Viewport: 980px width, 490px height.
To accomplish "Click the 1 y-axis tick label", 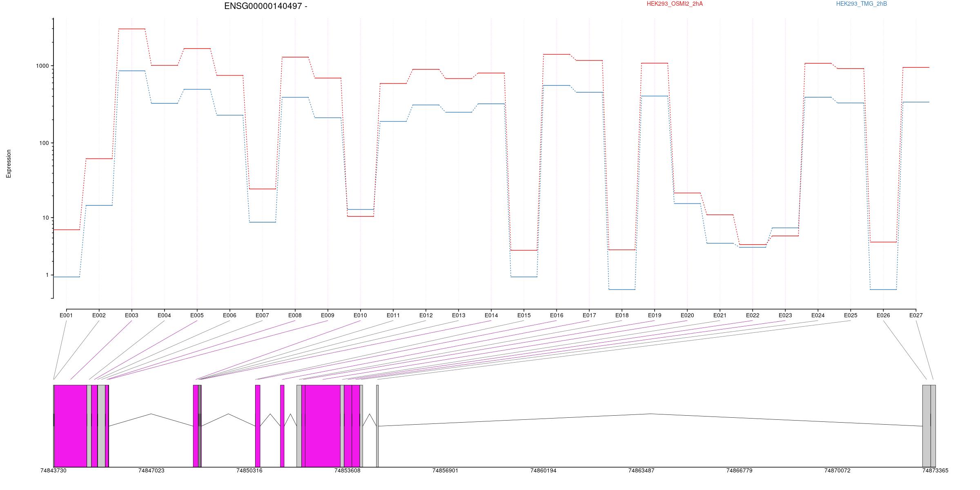I will click(47, 275).
